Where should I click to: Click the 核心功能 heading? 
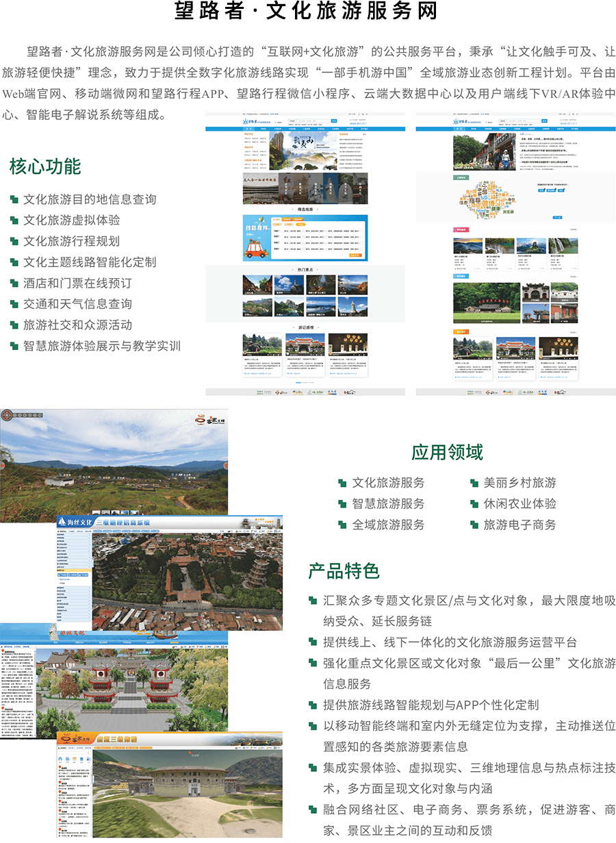[45, 166]
